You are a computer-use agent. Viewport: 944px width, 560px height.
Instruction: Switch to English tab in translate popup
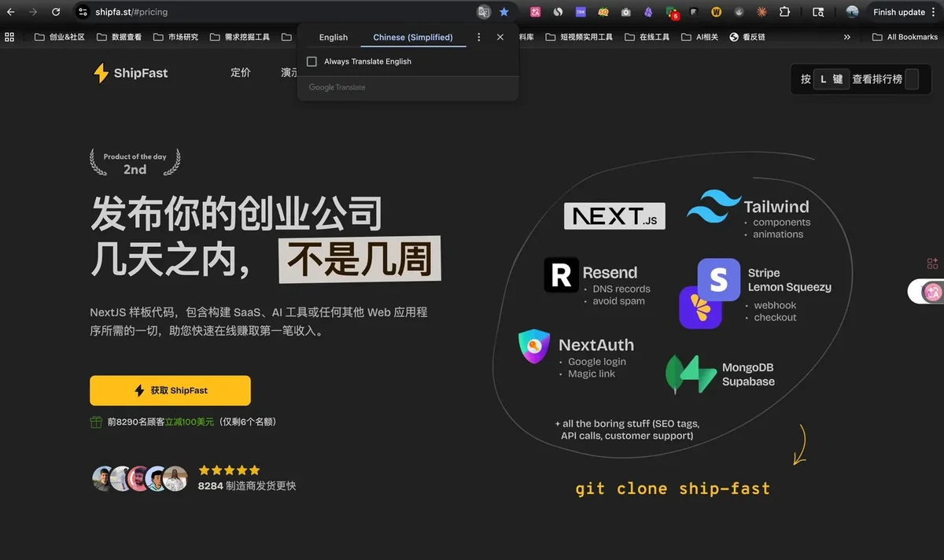click(x=334, y=37)
